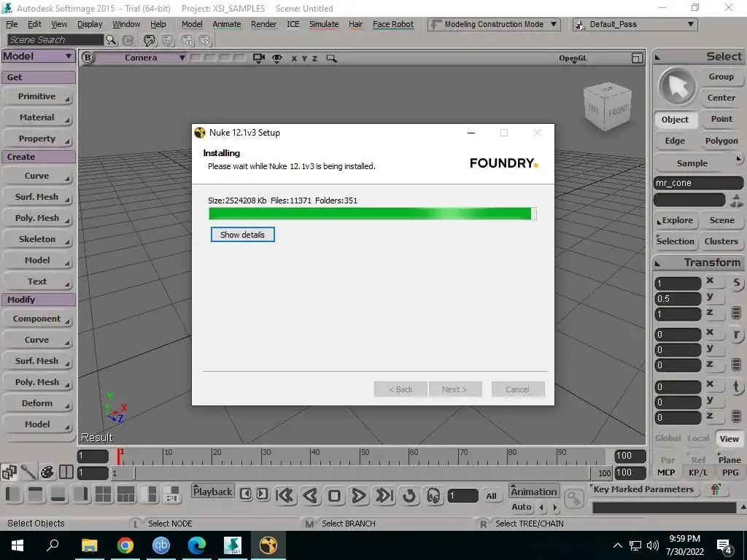The width and height of the screenshot is (747, 560).
Task: Open the Playback menu
Action: click(x=212, y=492)
